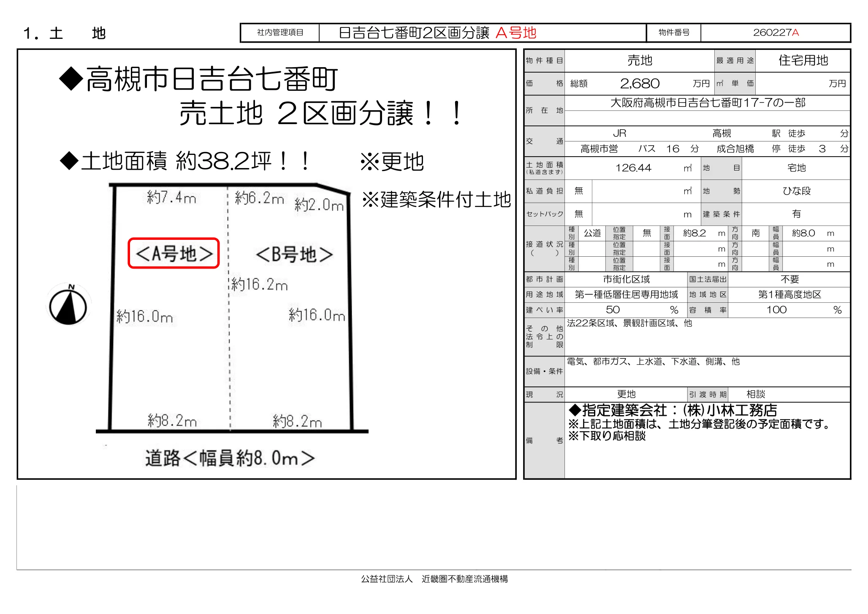Click the 容積率 value 100
Viewport: 868px width, 614px height.
776,310
